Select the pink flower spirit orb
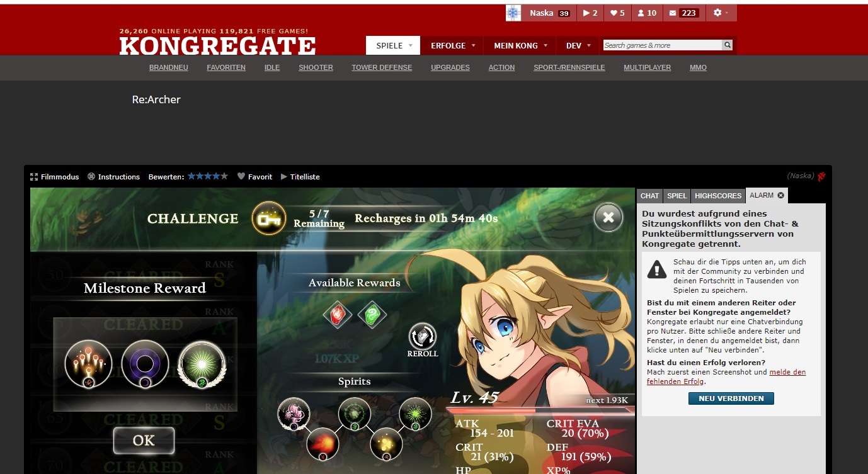 294,414
